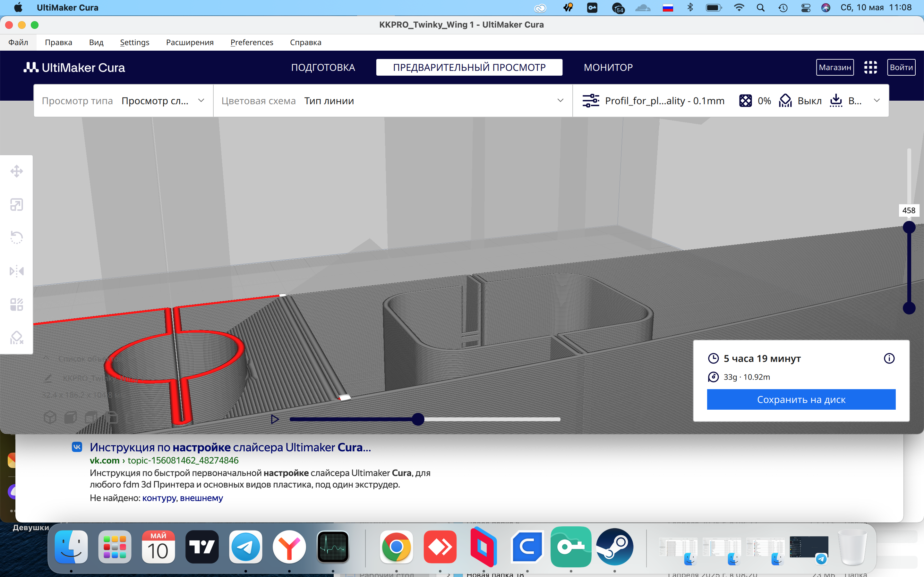Select the Rotate tool in left toolbar
The image size is (924, 577).
pos(16,238)
